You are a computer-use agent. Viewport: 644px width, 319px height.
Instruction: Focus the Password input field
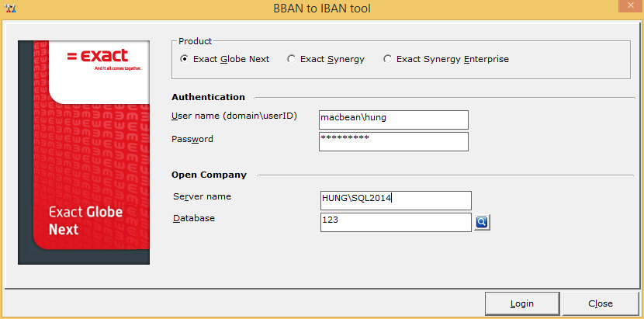pos(393,141)
